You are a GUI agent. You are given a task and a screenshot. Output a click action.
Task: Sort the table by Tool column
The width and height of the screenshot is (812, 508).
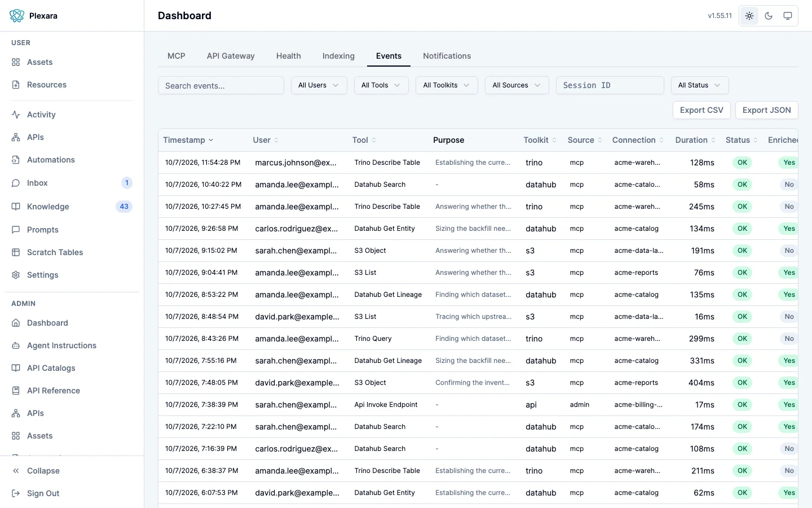(x=364, y=140)
